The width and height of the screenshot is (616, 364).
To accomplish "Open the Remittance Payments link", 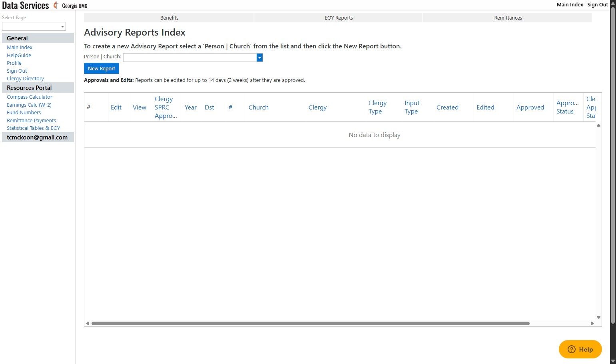I will click(x=31, y=120).
